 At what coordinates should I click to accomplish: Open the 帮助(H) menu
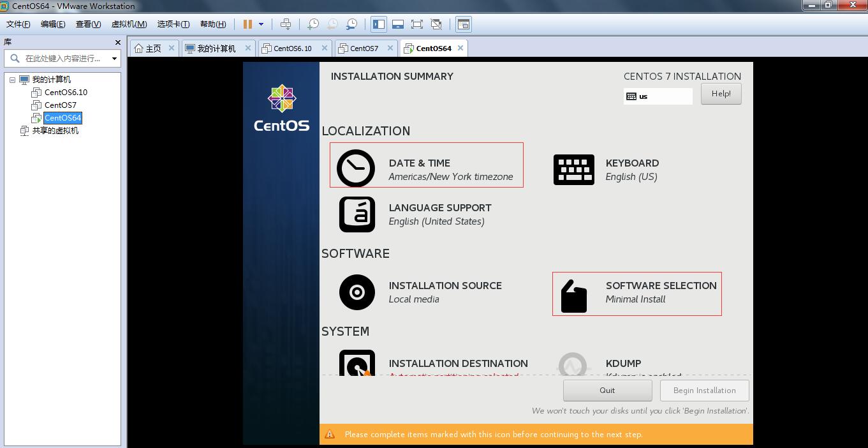(x=213, y=24)
